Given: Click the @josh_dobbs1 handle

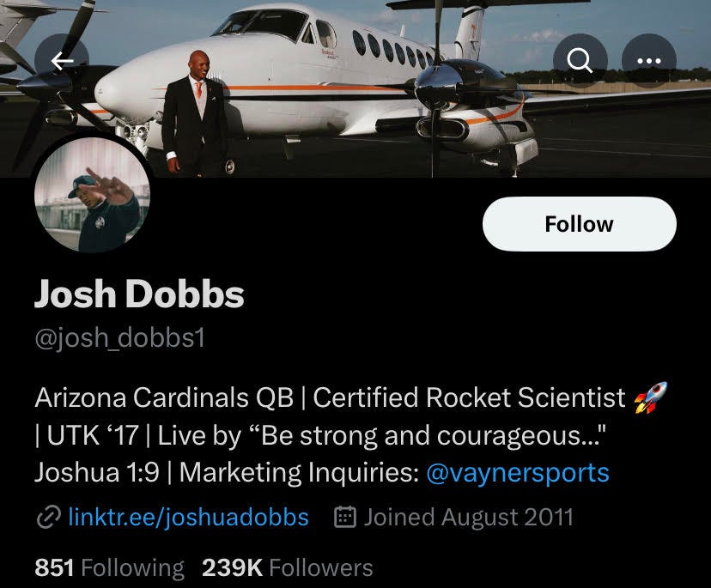Looking at the screenshot, I should click(120, 338).
